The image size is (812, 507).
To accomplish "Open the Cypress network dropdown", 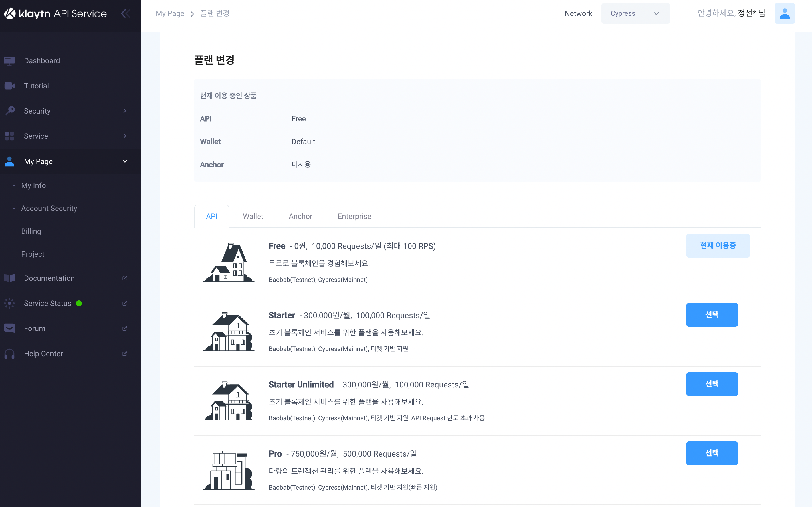I will (x=635, y=13).
